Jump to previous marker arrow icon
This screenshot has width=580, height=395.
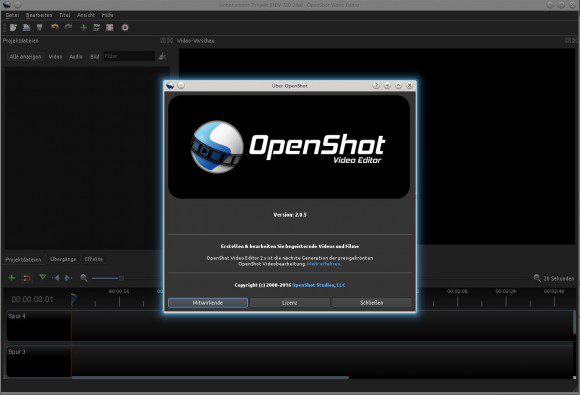56,277
